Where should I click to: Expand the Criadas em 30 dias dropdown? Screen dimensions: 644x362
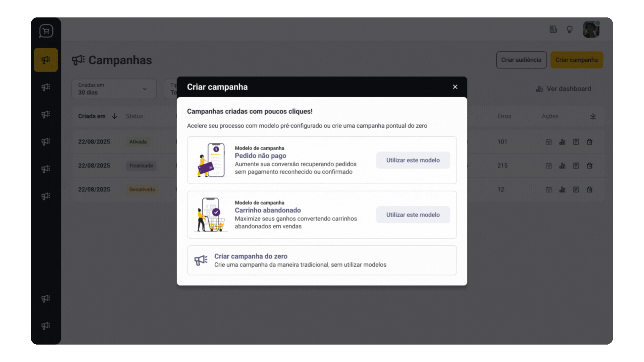tap(114, 89)
